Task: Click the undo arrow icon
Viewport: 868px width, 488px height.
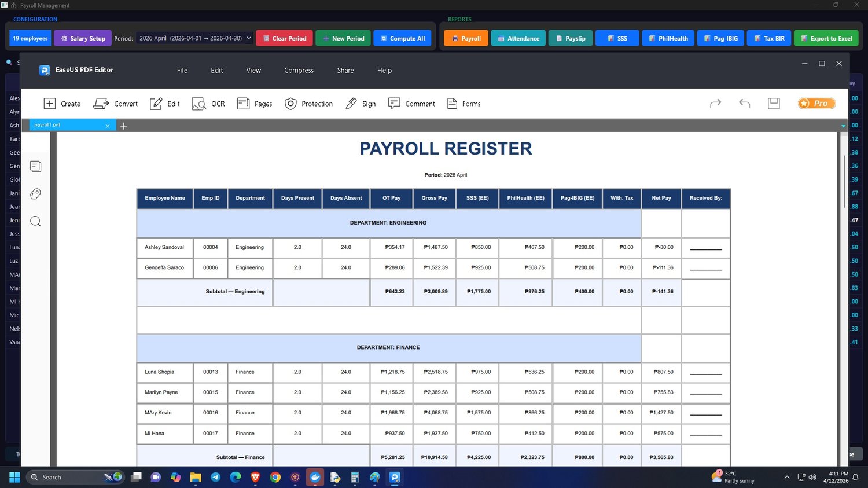Action: click(x=745, y=103)
